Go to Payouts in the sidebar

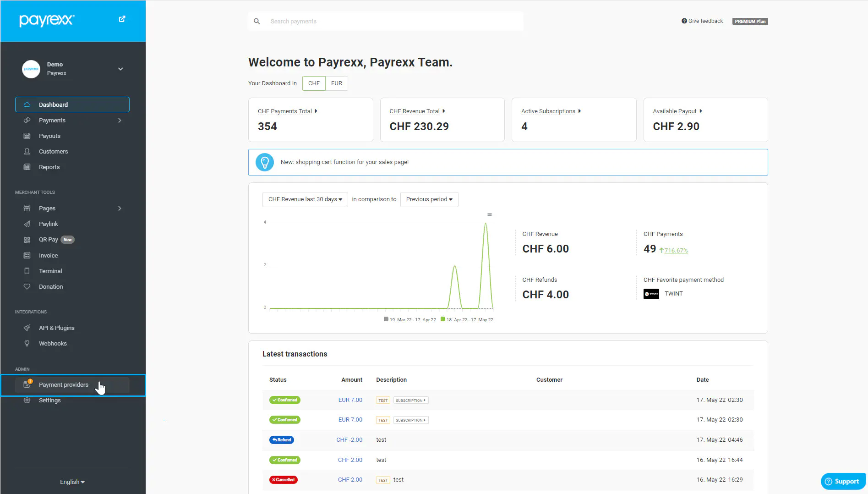pyautogui.click(x=49, y=136)
